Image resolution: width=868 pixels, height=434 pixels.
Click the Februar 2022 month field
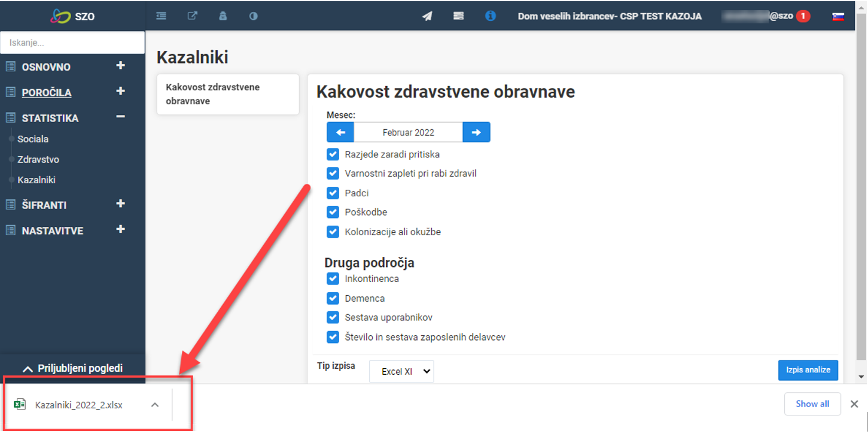[x=408, y=132]
